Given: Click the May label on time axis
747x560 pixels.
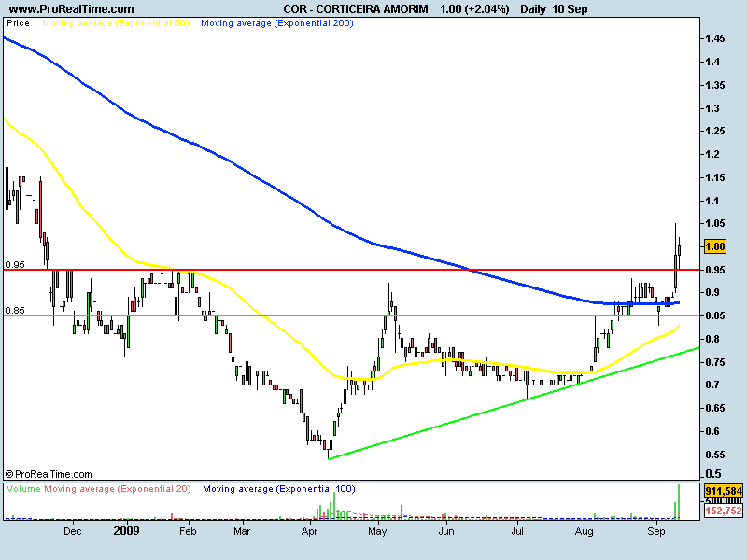Looking at the screenshot, I should click(x=378, y=531).
